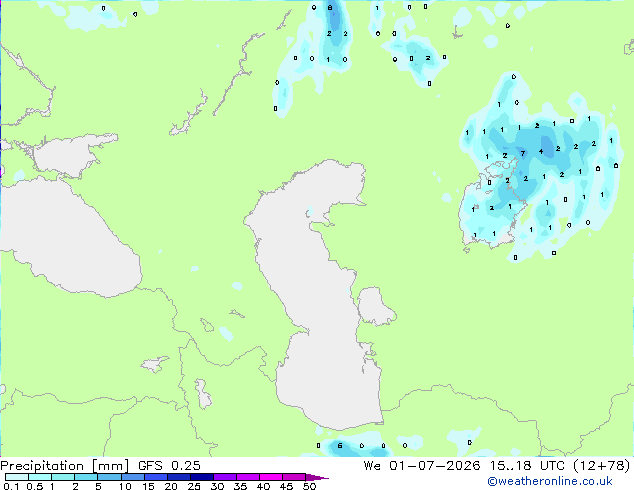Click the 'Precipitation [mm]' title text
This screenshot has height=490, width=634.
click(x=65, y=466)
